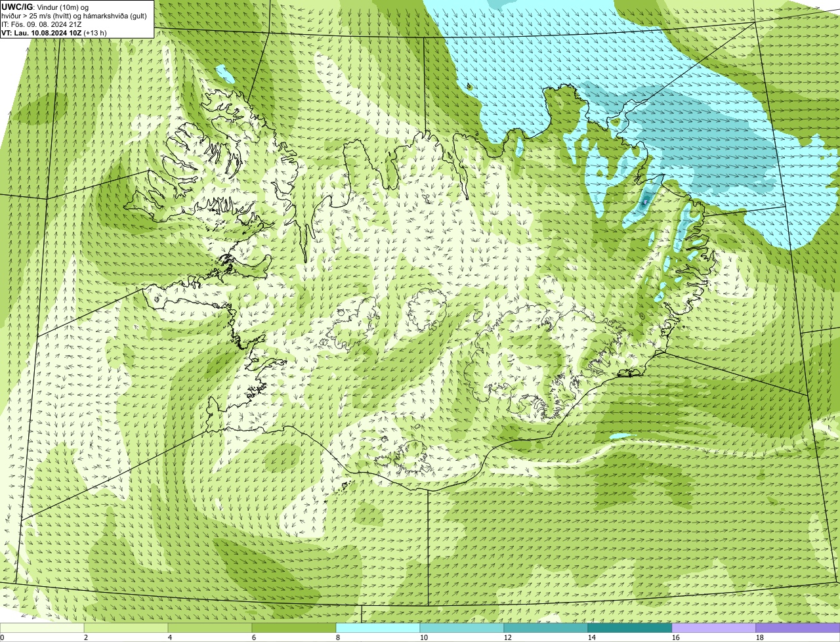Click the purple swatch above 18 m/s
Screen dimensions: 840x642
tap(798, 628)
